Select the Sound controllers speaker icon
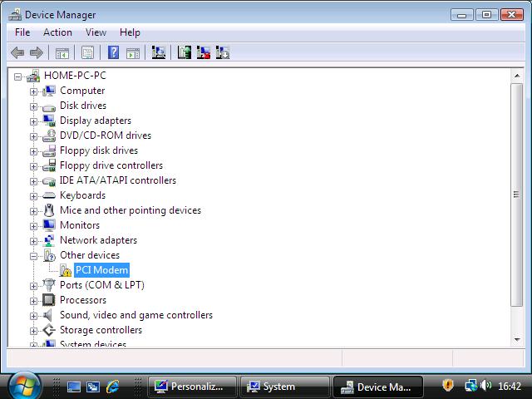Viewport: 532px width, 399px height. pos(48,315)
